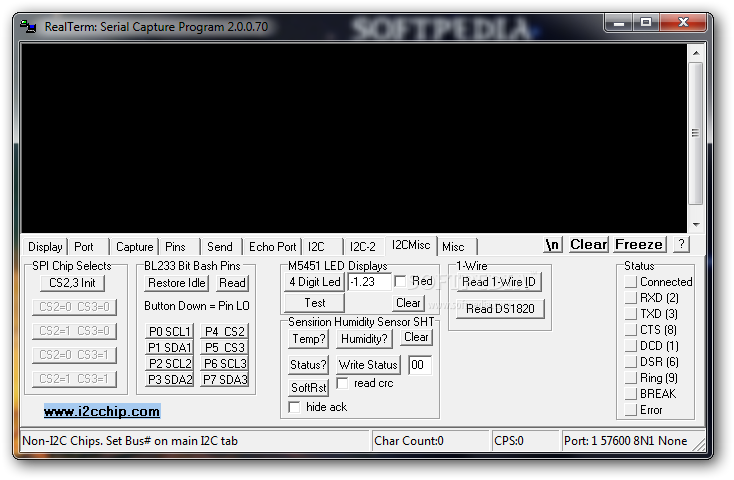Image resolution: width=734 pixels, height=480 pixels.
Task: Click the terminal vertical scrollbar thumb
Action: click(x=696, y=133)
